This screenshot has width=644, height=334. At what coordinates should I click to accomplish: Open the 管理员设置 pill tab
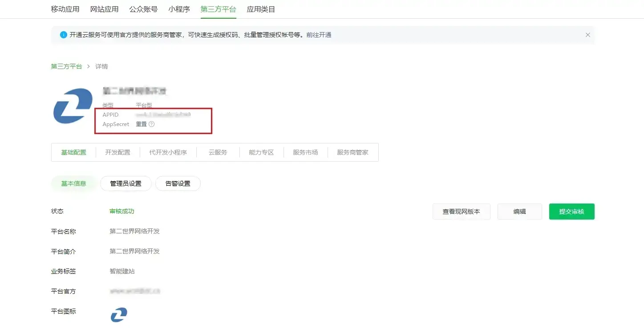click(x=126, y=183)
